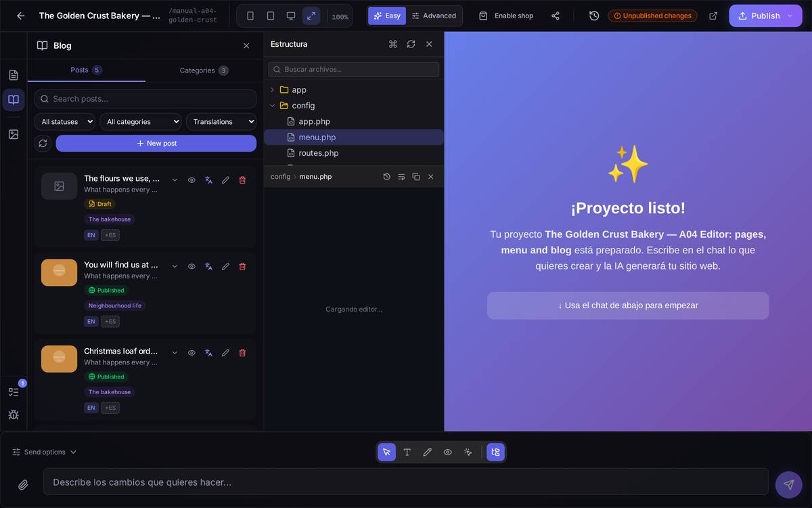Viewport: 812px width, 508px height.
Task: Switch to Advanced mode
Action: tap(434, 16)
